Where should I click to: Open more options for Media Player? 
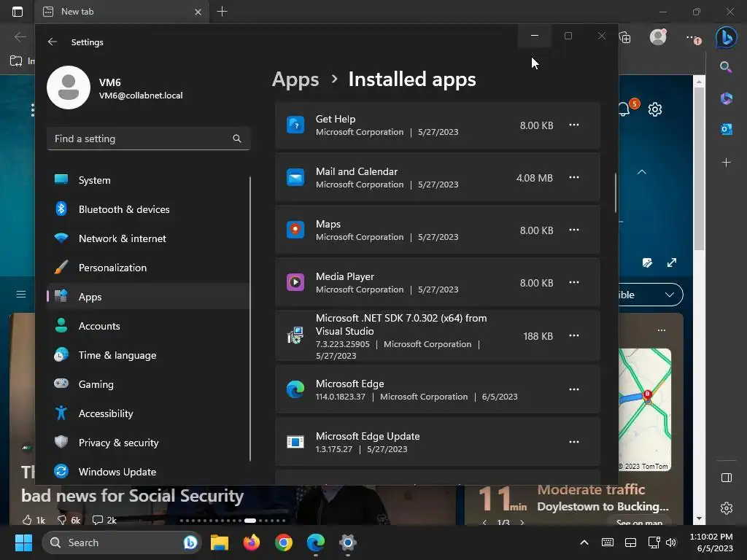click(574, 282)
